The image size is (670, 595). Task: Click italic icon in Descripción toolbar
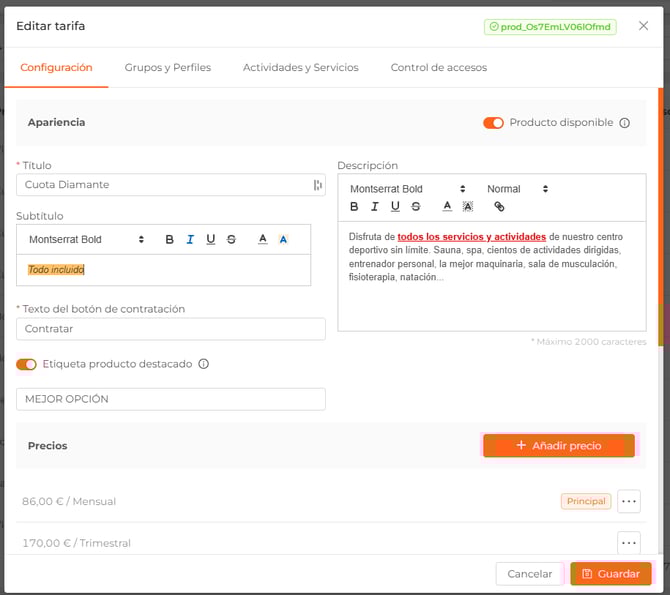(x=375, y=207)
